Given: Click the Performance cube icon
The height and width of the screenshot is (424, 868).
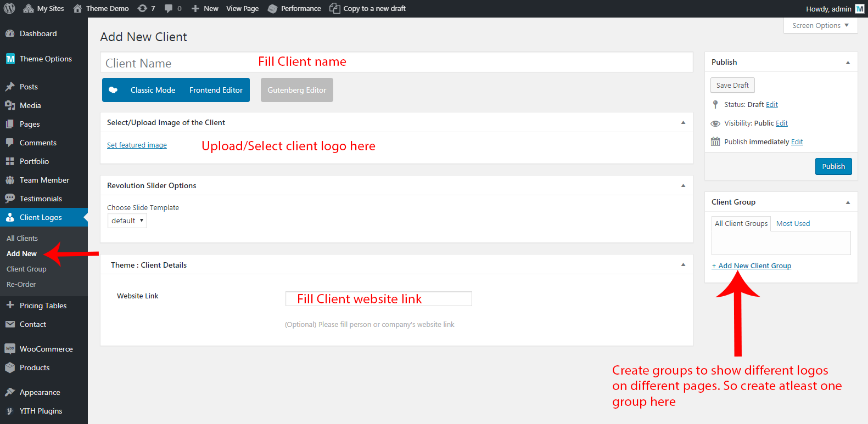Looking at the screenshot, I should 273,9.
